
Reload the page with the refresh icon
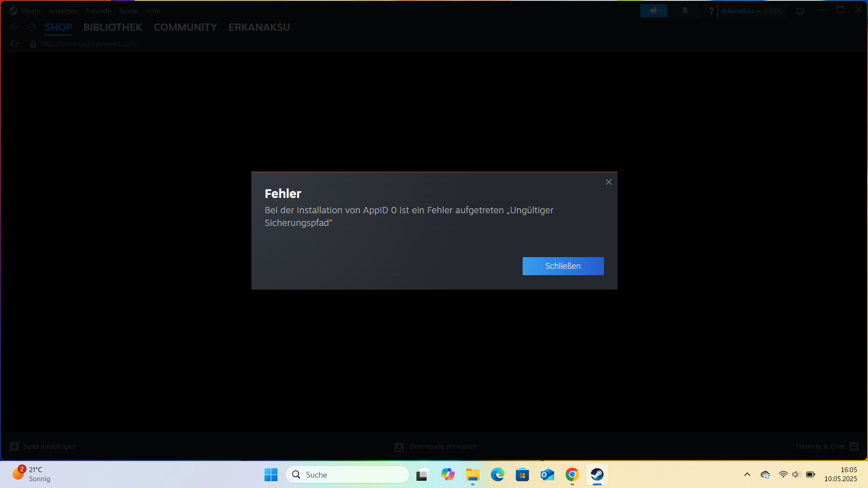14,44
